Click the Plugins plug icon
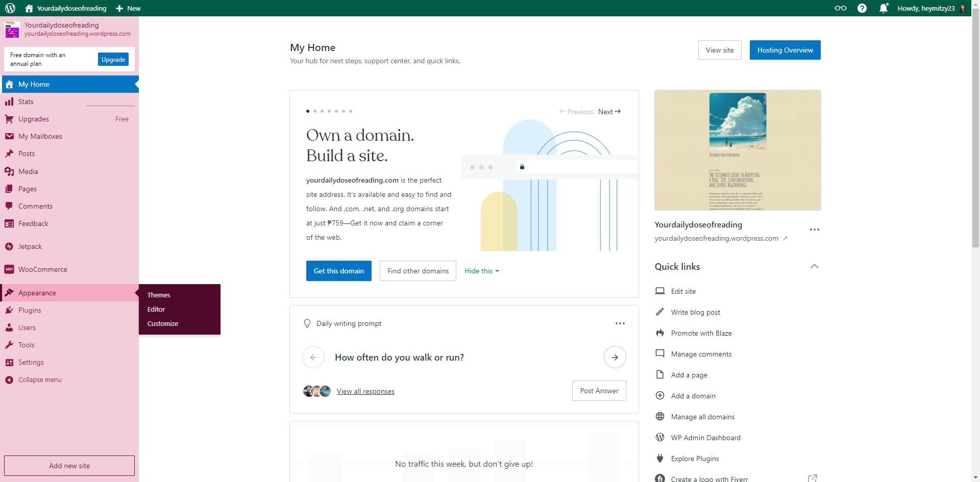This screenshot has width=980, height=482. point(9,310)
